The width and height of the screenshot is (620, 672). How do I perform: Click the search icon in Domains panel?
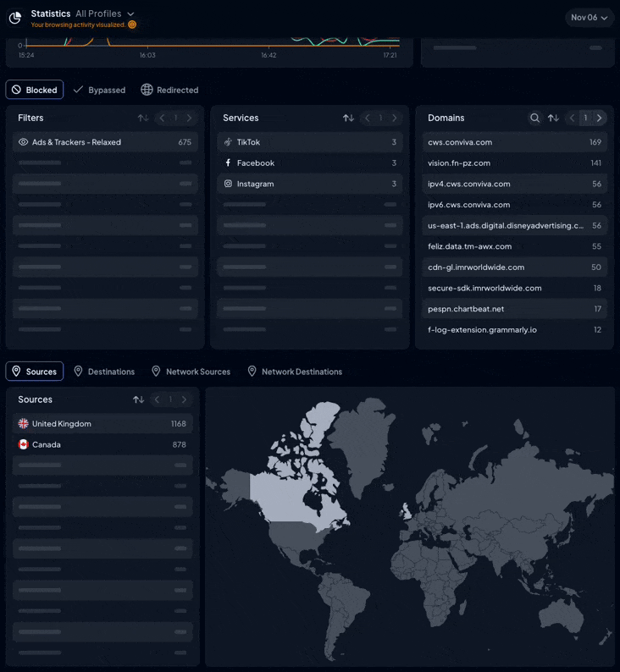point(534,118)
